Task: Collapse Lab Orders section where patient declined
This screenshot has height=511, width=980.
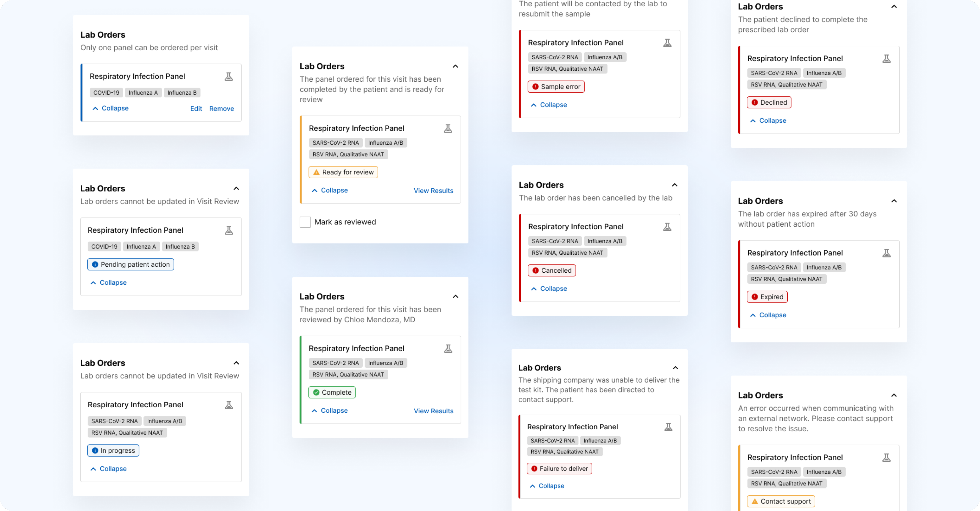Action: [x=894, y=6]
